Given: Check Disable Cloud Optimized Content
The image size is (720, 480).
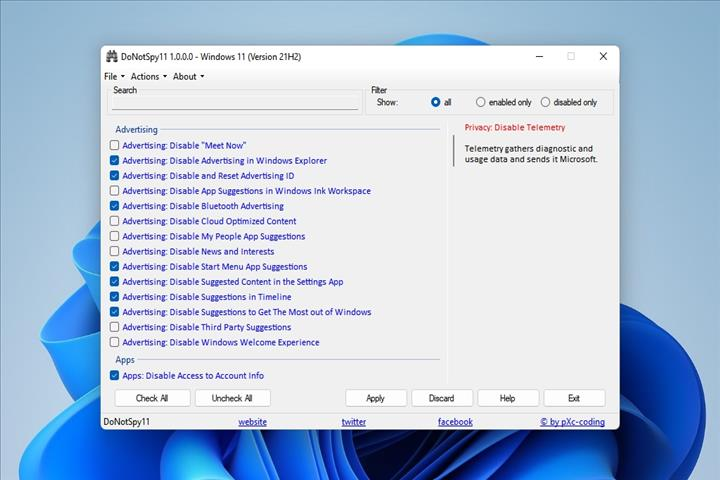Looking at the screenshot, I should coord(114,221).
